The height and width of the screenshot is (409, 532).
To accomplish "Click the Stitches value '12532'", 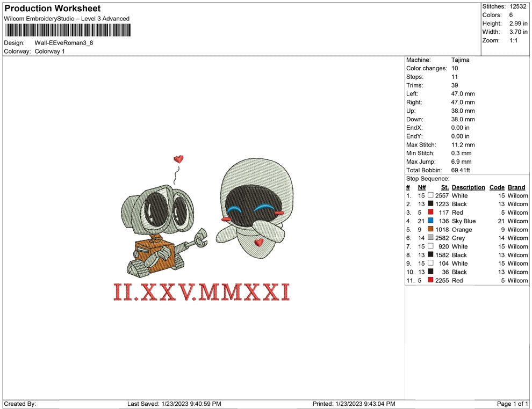I will 517,6.
